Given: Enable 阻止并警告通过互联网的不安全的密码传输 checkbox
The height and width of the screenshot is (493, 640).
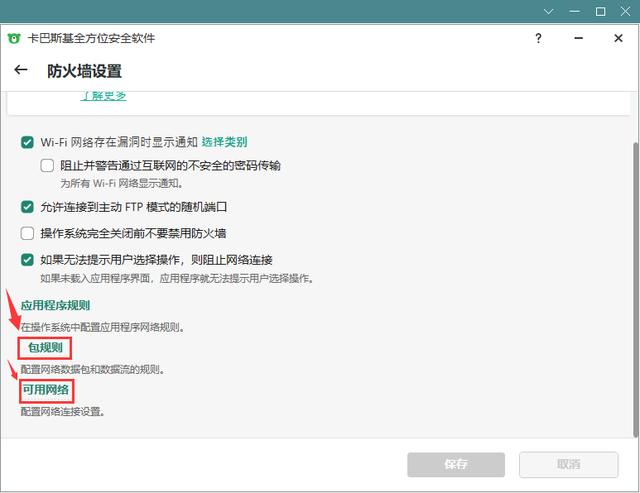Looking at the screenshot, I should pos(47,166).
